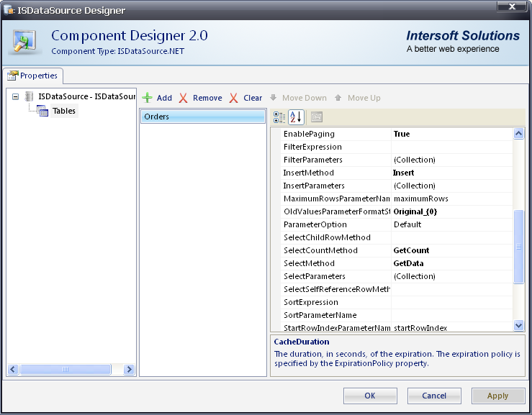Click the property grid vertical scrollbar thumb
Image resolution: width=532 pixels, height=415 pixels.
(518, 247)
